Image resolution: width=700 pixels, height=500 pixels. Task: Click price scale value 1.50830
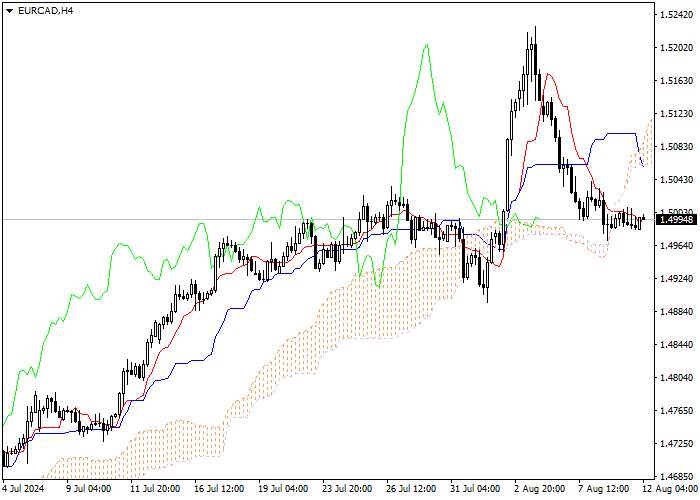click(x=676, y=146)
